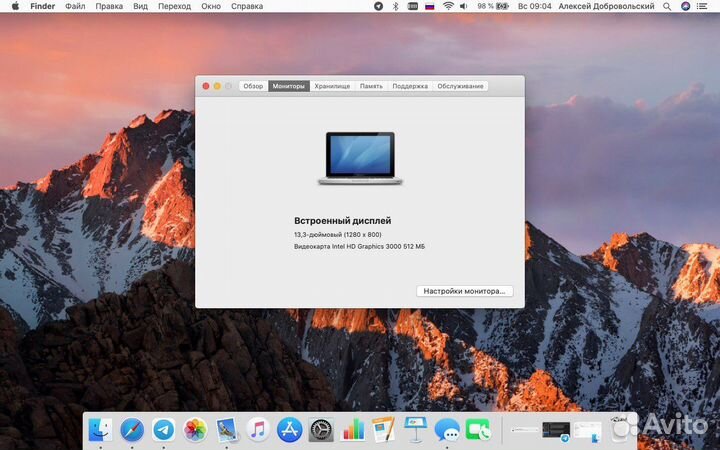Open FaceTime from the Dock
The height and width of the screenshot is (450, 720).
pyautogui.click(x=478, y=430)
